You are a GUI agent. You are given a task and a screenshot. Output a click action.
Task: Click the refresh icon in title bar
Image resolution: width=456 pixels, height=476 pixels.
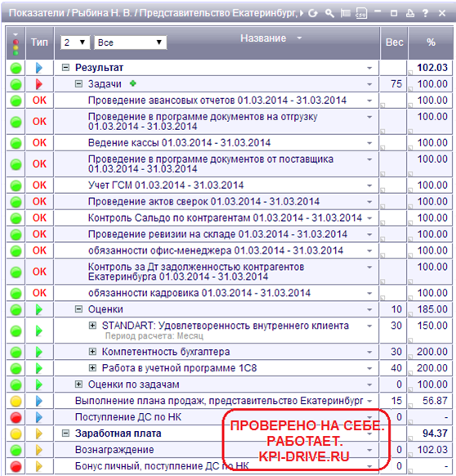313,13
